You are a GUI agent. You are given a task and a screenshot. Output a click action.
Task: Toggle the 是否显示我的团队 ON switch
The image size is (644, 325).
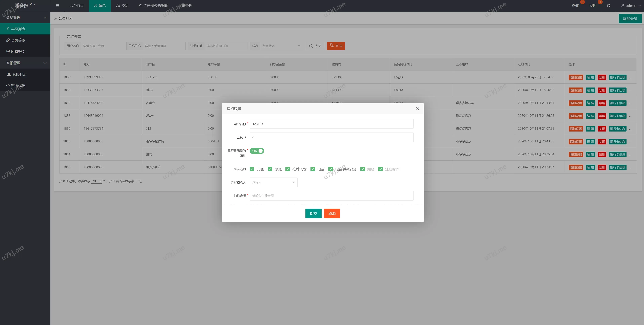(x=257, y=151)
